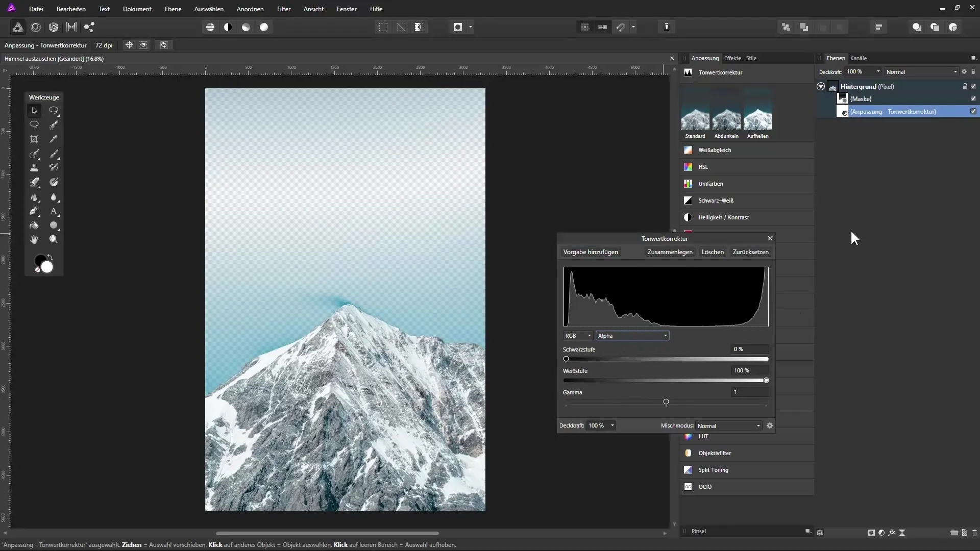
Task: Switch to the Kanäle tab
Action: coord(859,58)
